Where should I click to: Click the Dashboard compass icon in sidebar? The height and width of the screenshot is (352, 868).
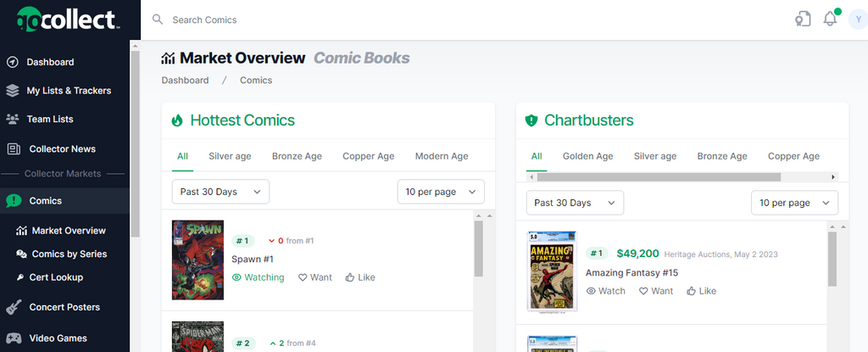pyautogui.click(x=12, y=62)
